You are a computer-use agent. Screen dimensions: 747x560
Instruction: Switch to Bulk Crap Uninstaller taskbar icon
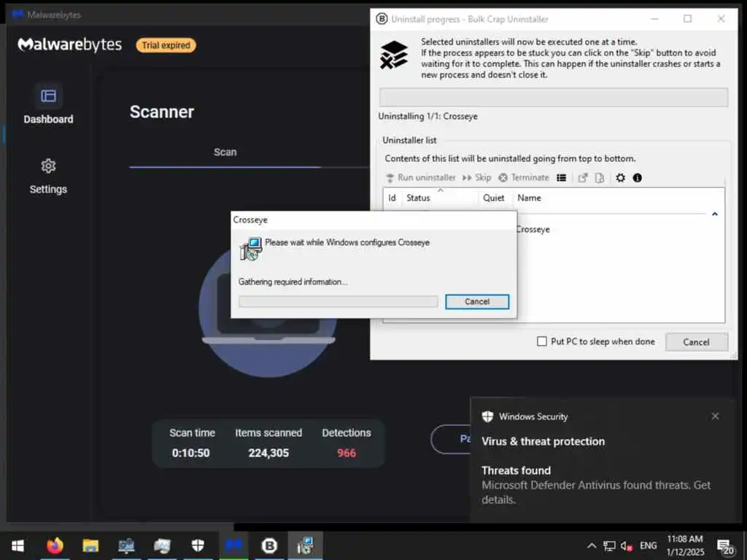269,545
